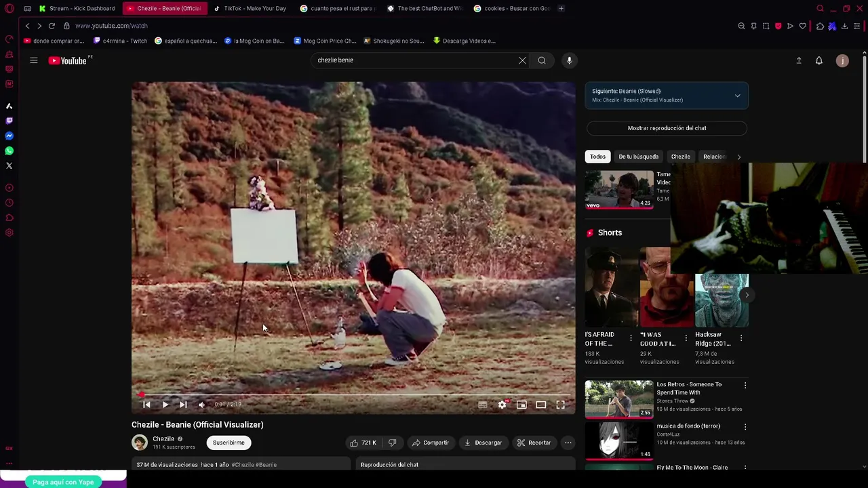The height and width of the screenshot is (488, 868).
Task: Open Descarga Videos bookmark
Action: point(465,41)
